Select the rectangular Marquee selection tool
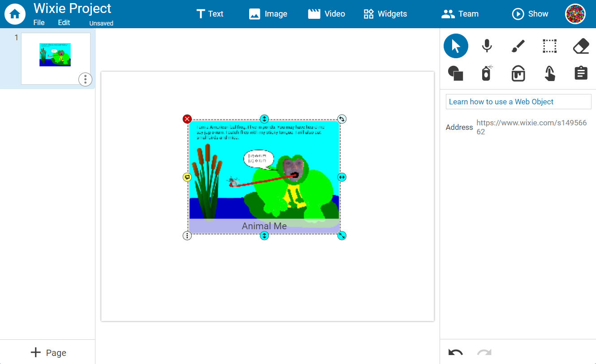Screen dimensions: 596x364 (x=549, y=46)
